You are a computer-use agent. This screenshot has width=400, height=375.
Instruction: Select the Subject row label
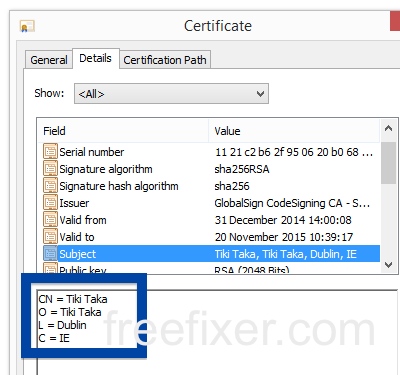[x=78, y=254]
